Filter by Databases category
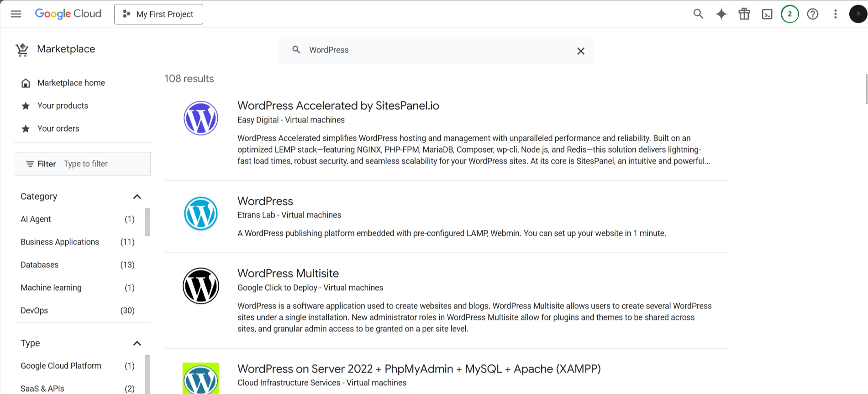Viewport: 868px width, 394px height. [78, 265]
